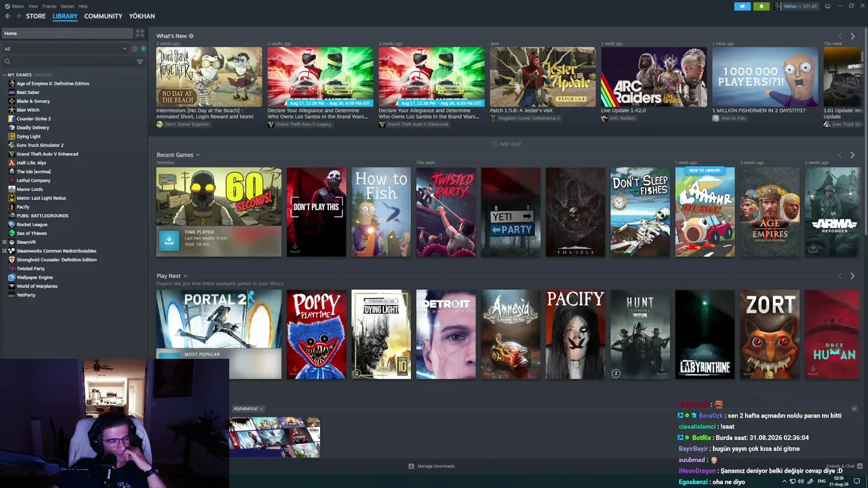Open the Detroit: Become Human cover

[x=446, y=334]
